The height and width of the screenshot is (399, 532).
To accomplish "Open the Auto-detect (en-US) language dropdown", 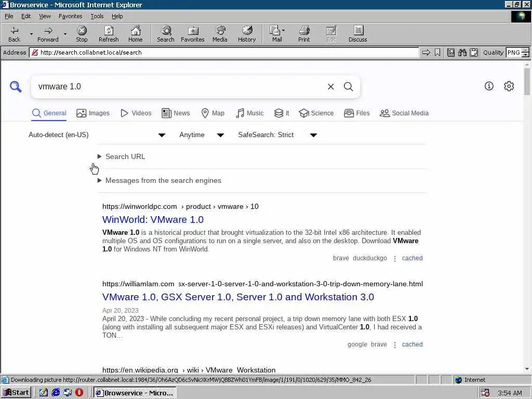I will point(97,135).
